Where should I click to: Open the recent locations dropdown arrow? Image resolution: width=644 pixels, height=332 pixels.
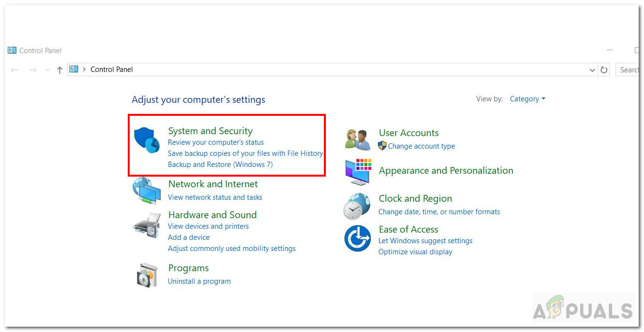(47, 70)
